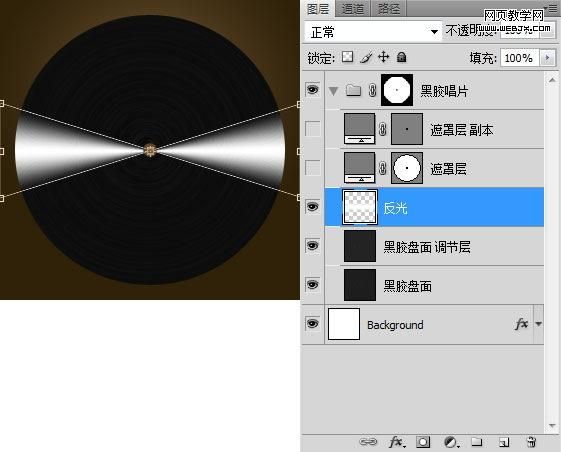
Task: Collapse the 黑胶唱片 group triangle
Action: coord(333,91)
